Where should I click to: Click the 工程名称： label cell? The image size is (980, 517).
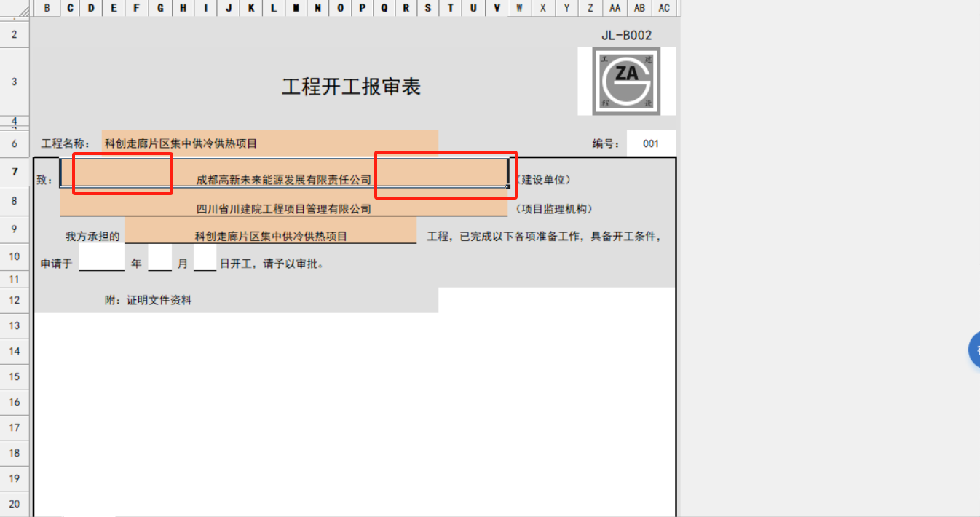(x=66, y=143)
